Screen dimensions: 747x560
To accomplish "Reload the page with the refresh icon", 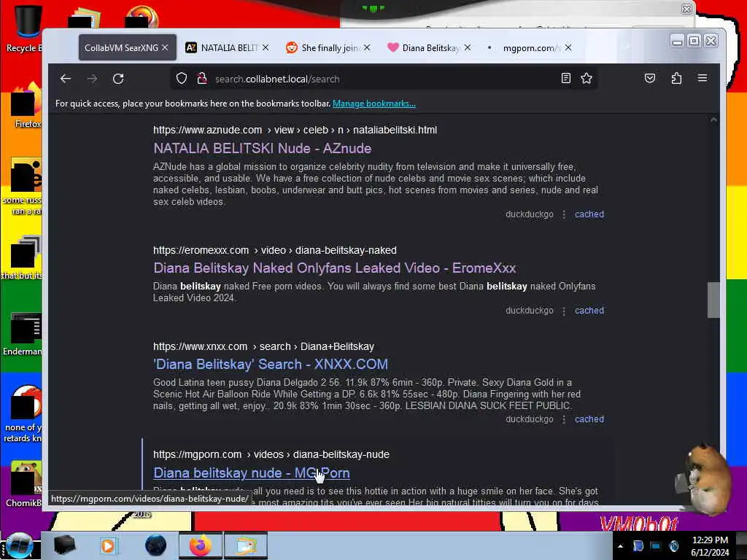I will pos(118,79).
